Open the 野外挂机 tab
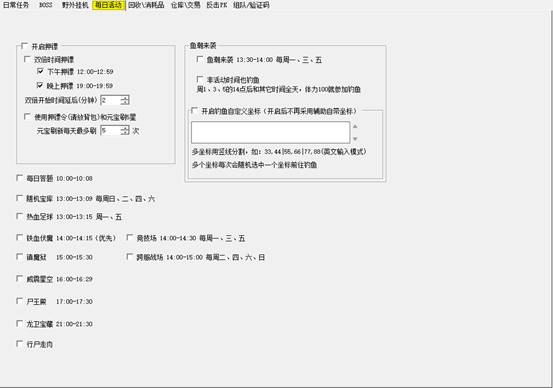Image resolution: width=553 pixels, height=388 pixels. coord(75,5)
